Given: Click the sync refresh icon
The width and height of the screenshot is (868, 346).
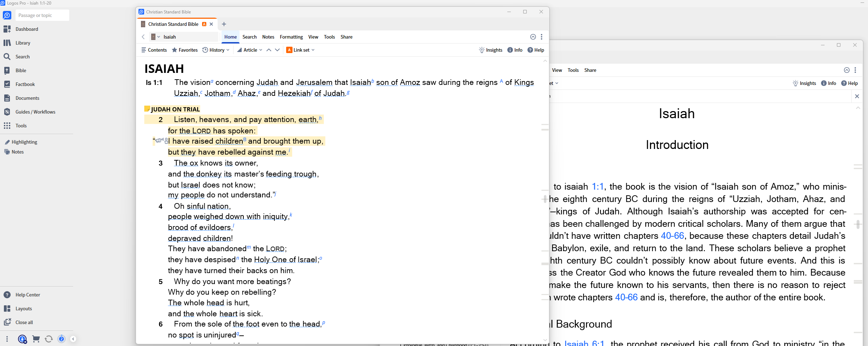Looking at the screenshot, I should point(49,339).
